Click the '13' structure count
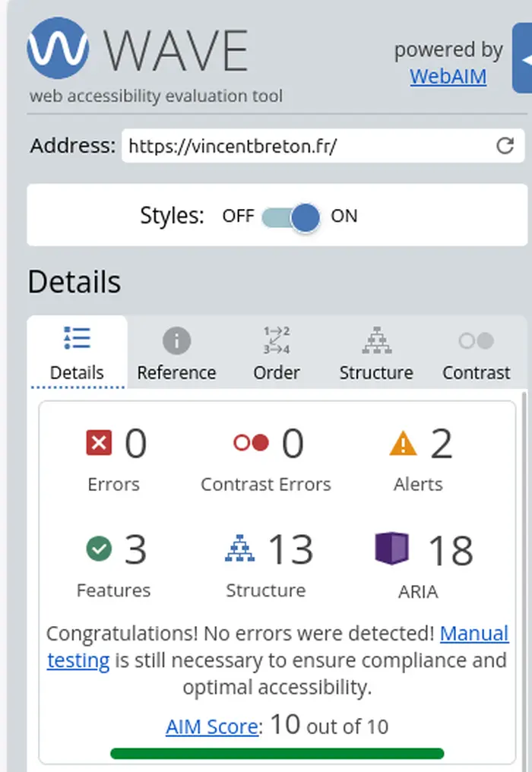 [291, 549]
